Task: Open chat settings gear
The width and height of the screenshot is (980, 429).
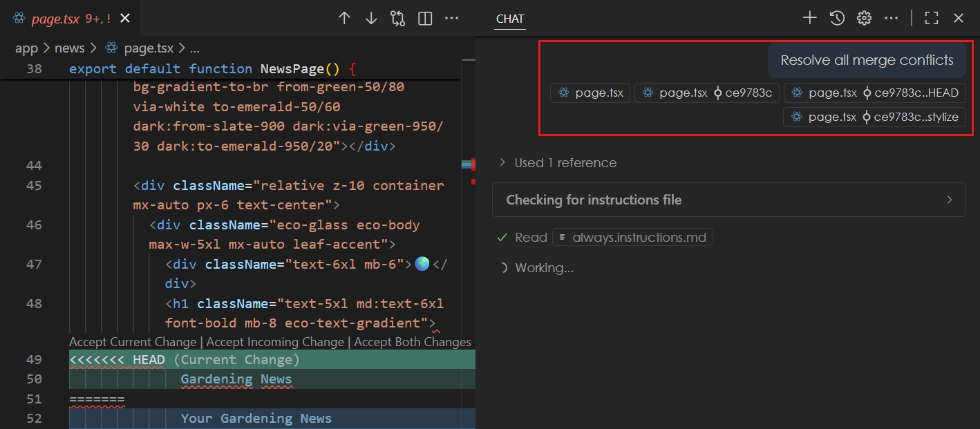Action: point(864,19)
